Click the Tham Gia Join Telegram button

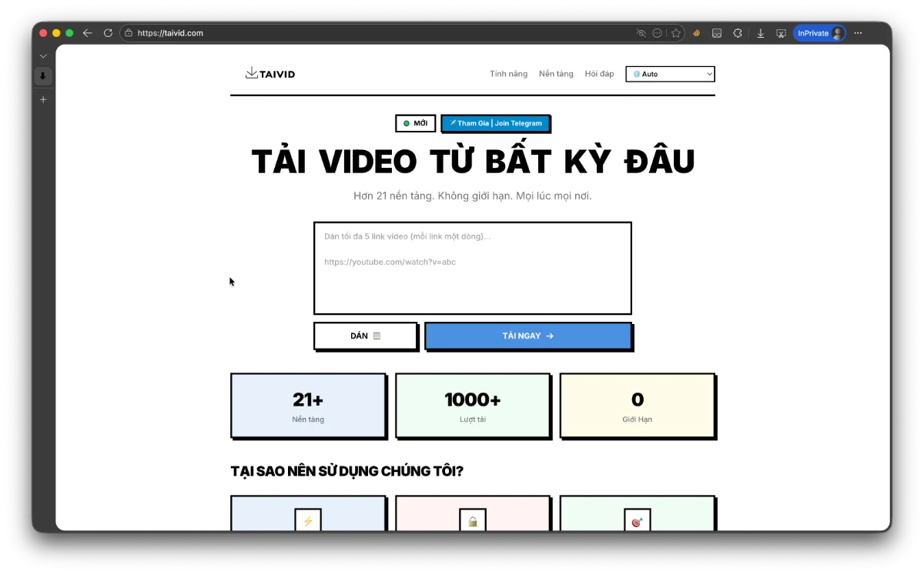click(x=496, y=123)
